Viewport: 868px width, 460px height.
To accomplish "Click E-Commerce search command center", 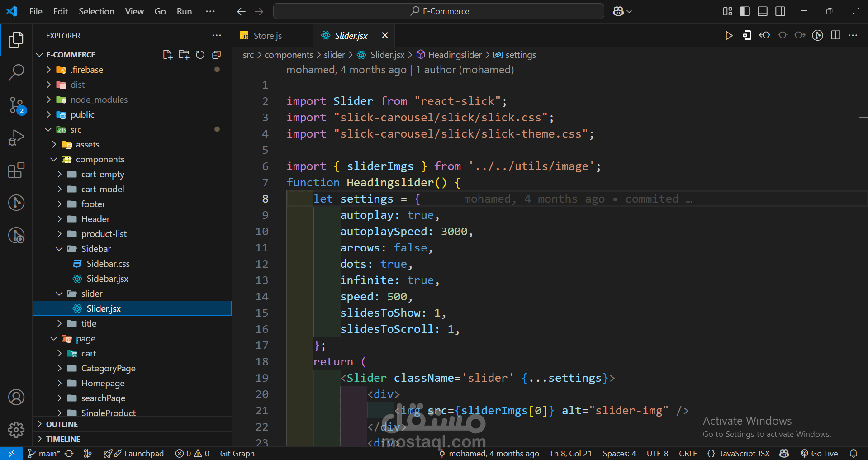I will [x=439, y=11].
